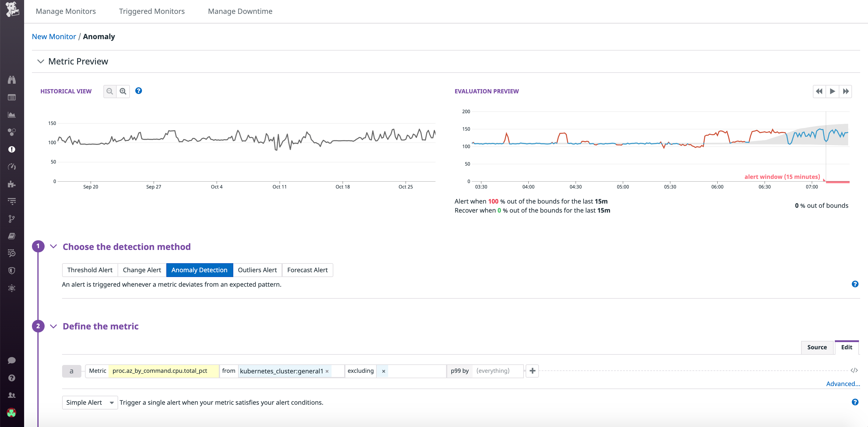Switch to the Source tab
This screenshot has width=868, height=427.
817,347
